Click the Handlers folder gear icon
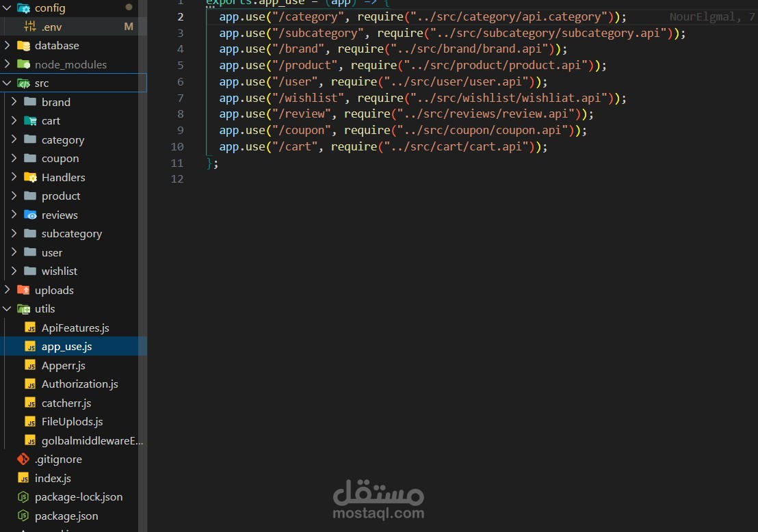758x532 pixels. tap(30, 177)
